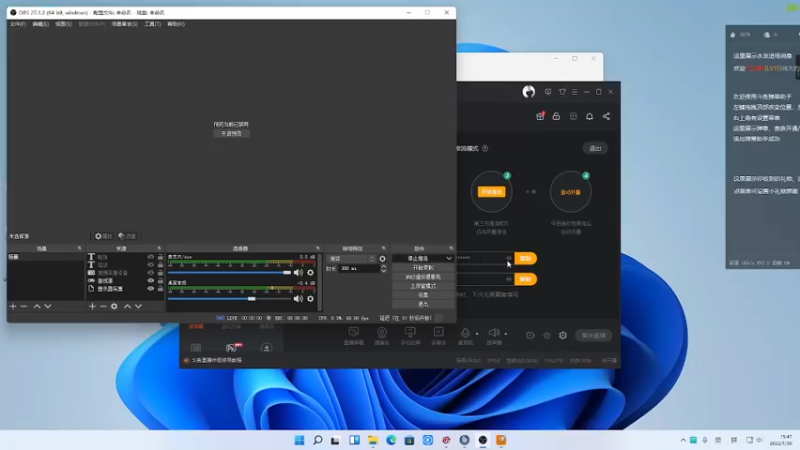Open the 桌面音频 track settings gear

click(310, 298)
